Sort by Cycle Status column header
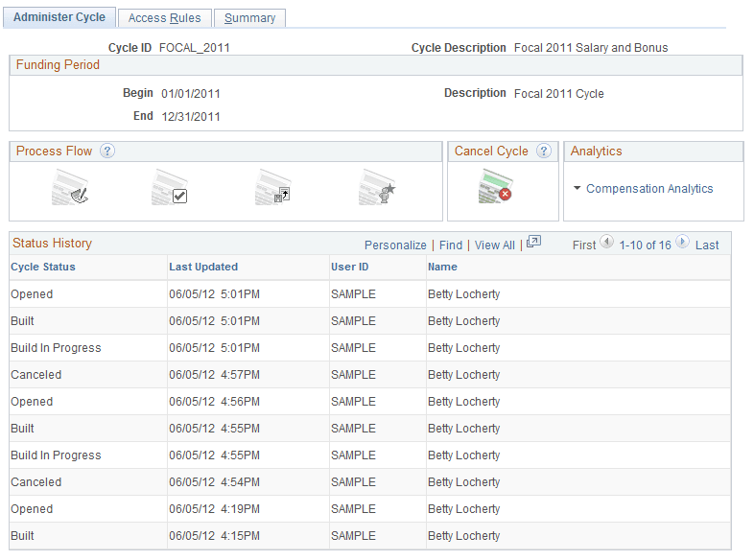 point(43,267)
